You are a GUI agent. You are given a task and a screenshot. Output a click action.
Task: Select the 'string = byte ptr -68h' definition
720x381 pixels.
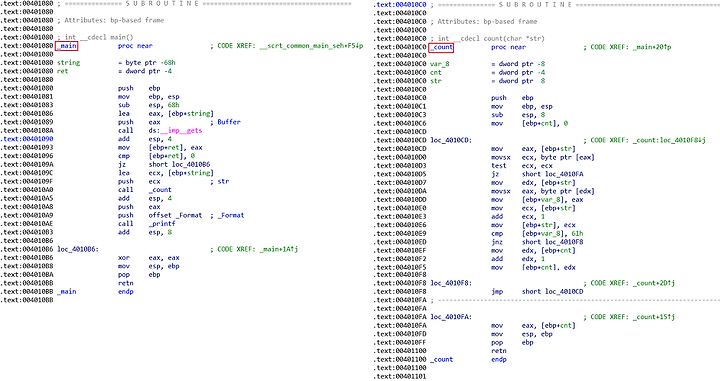coord(116,63)
